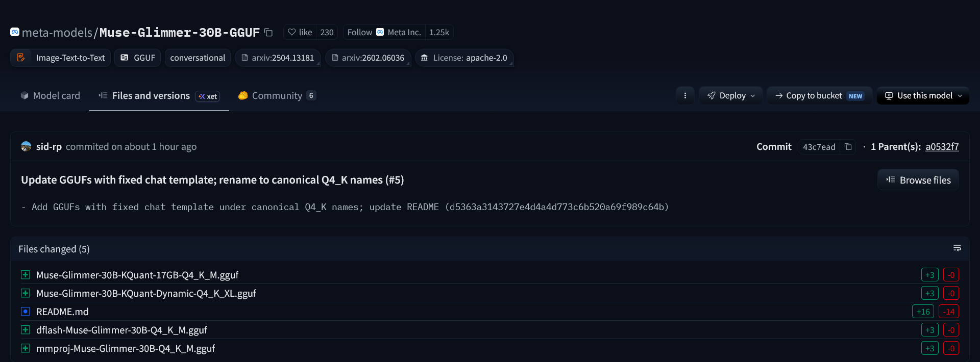Open the 230 likes count
The image size is (980, 362).
pos(327,32)
